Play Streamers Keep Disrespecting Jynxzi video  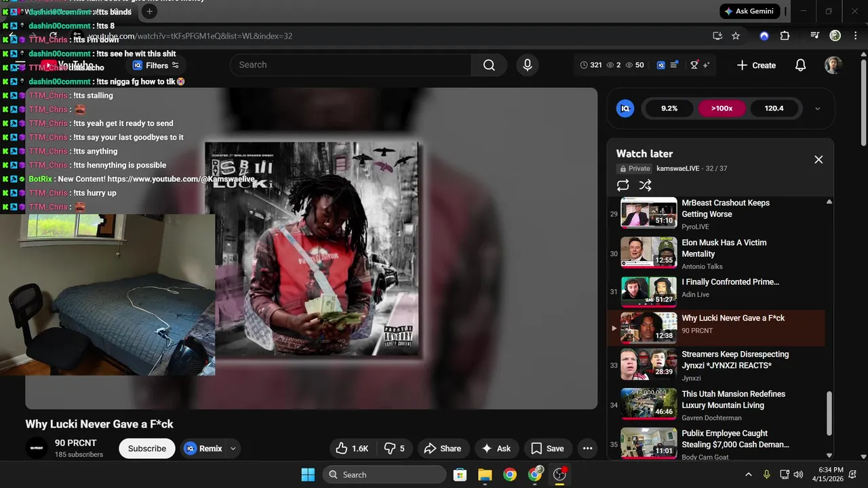pyautogui.click(x=717, y=365)
